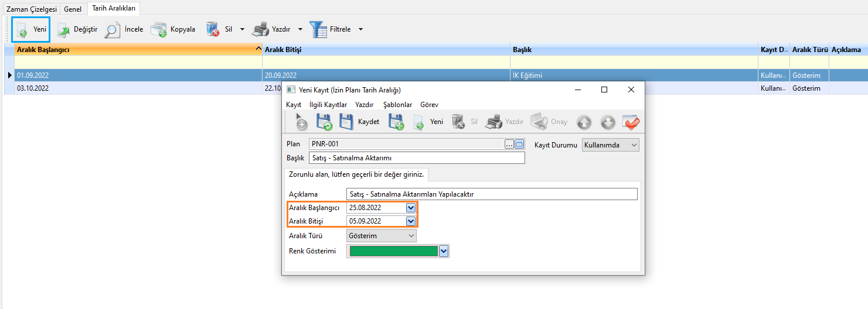This screenshot has height=309, width=868.
Task: Expand the Aralık Türü combo box
Action: pyautogui.click(x=411, y=236)
